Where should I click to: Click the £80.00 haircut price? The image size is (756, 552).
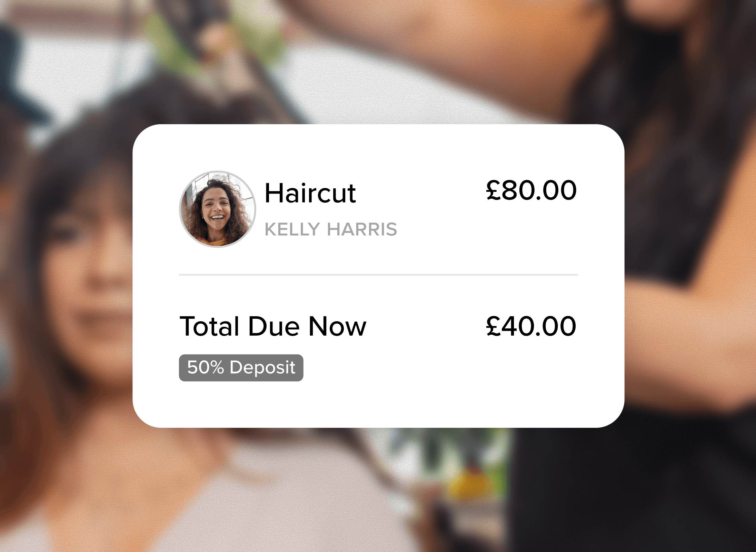click(x=531, y=190)
